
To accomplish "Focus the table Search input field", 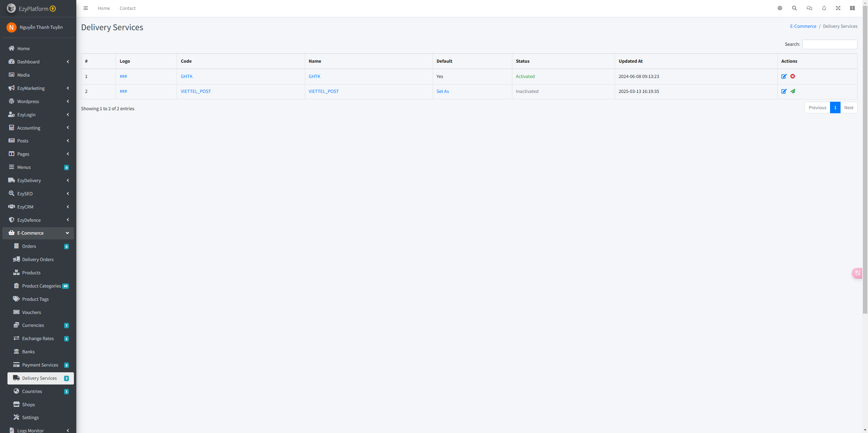I will click(829, 44).
